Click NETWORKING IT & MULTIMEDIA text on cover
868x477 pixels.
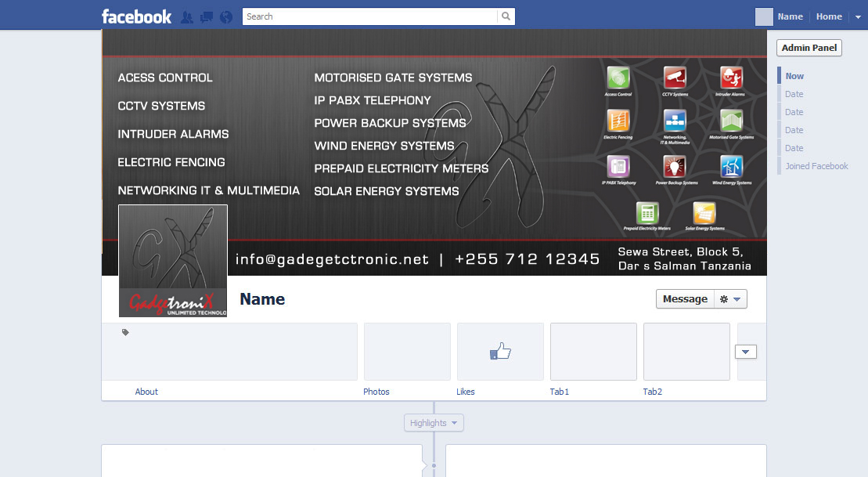pyautogui.click(x=209, y=190)
